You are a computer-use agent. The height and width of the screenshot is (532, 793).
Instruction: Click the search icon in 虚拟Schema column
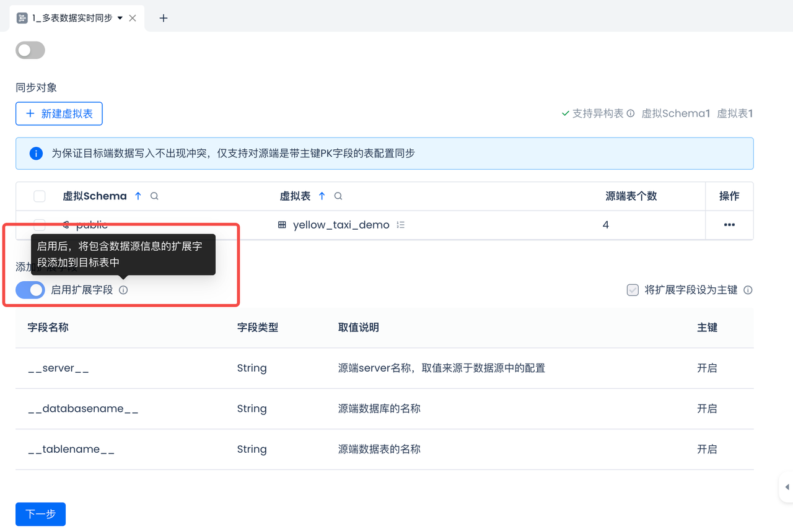[x=154, y=196]
